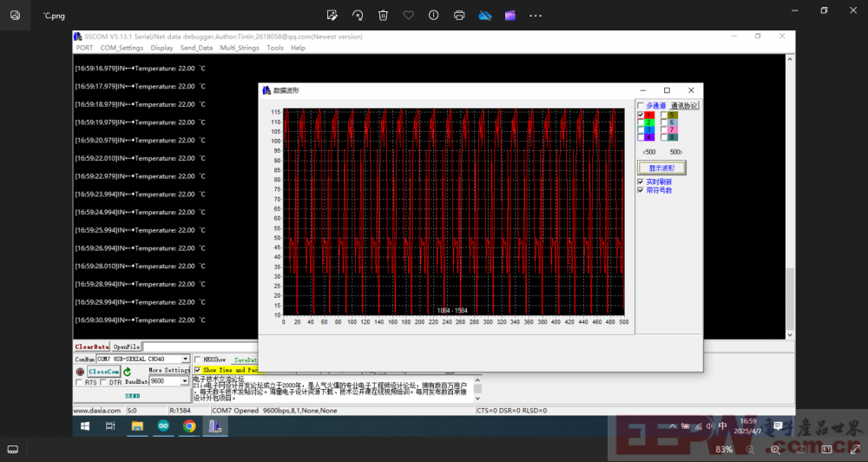
Task: Click the 通讯协议 button
Action: click(684, 105)
